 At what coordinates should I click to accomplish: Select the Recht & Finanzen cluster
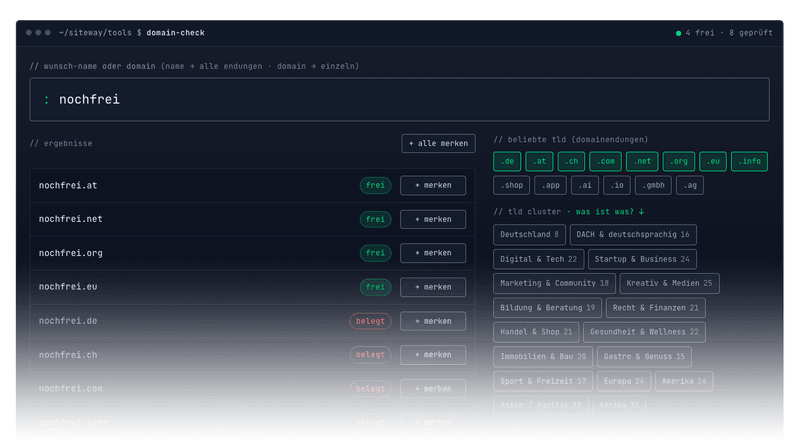(656, 308)
